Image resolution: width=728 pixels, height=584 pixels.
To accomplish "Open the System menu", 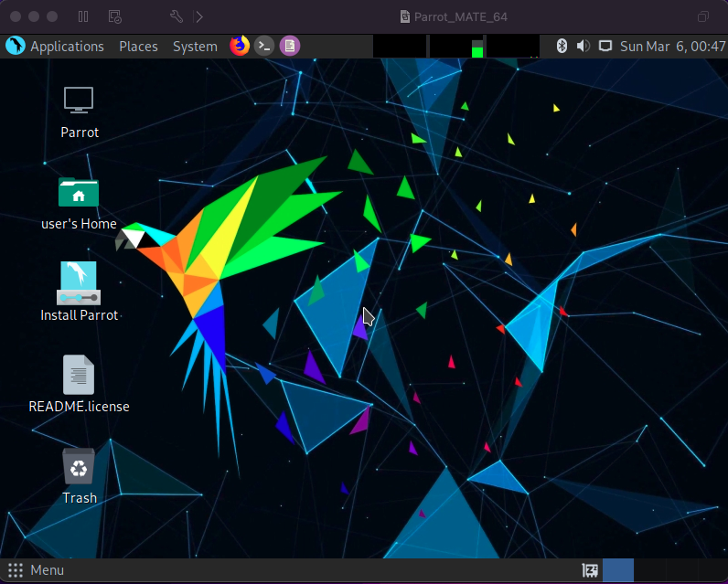I will click(x=195, y=47).
